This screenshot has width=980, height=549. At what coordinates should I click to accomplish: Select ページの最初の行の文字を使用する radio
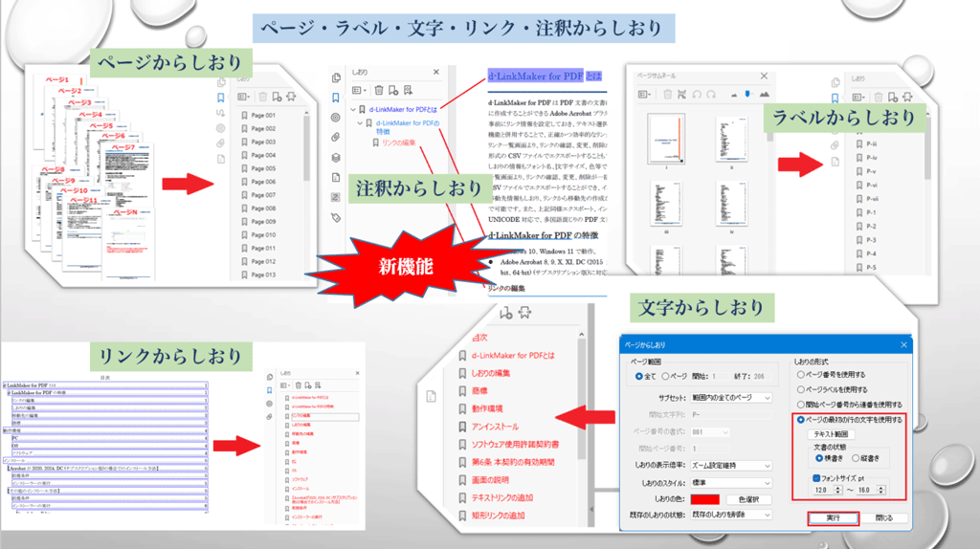click(801, 420)
